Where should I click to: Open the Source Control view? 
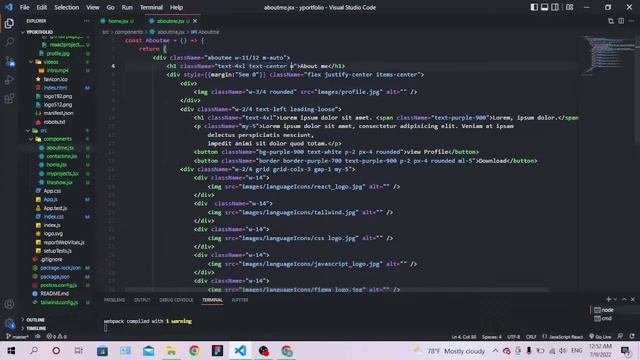[9, 61]
